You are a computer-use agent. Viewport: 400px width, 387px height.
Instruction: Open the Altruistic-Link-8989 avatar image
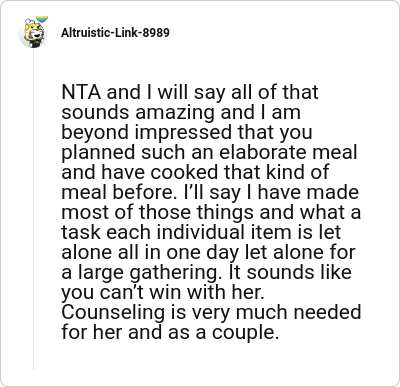(x=33, y=33)
